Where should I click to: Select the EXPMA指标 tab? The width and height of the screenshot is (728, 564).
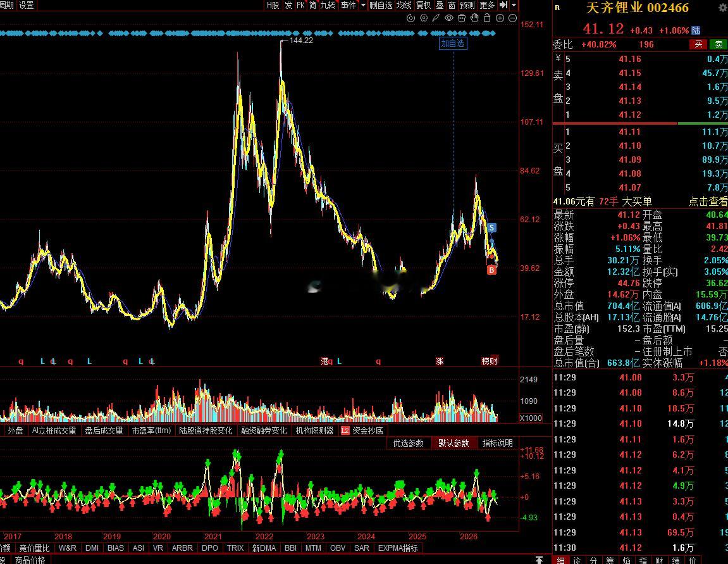click(398, 548)
